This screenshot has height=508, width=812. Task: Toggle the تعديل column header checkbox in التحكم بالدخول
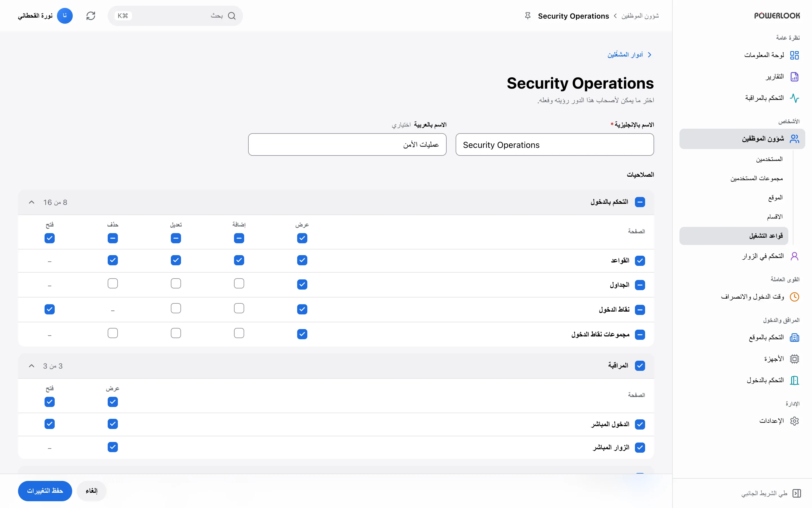pyautogui.click(x=176, y=238)
